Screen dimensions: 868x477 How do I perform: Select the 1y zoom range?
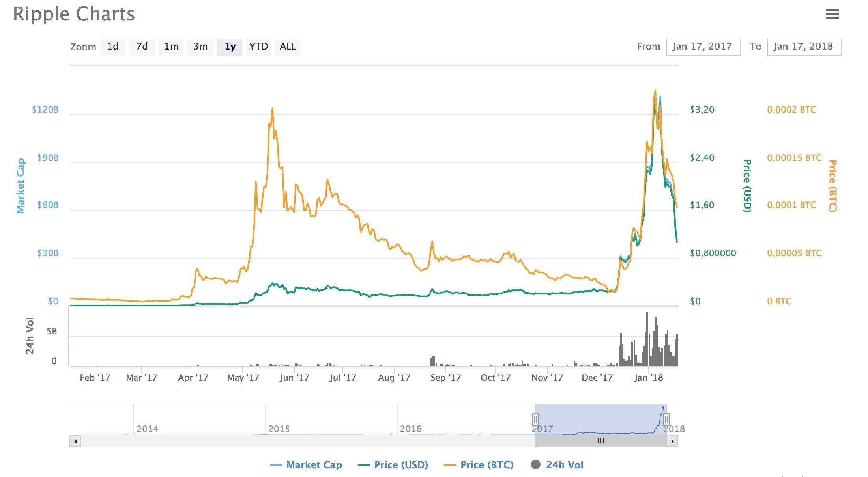(x=230, y=47)
